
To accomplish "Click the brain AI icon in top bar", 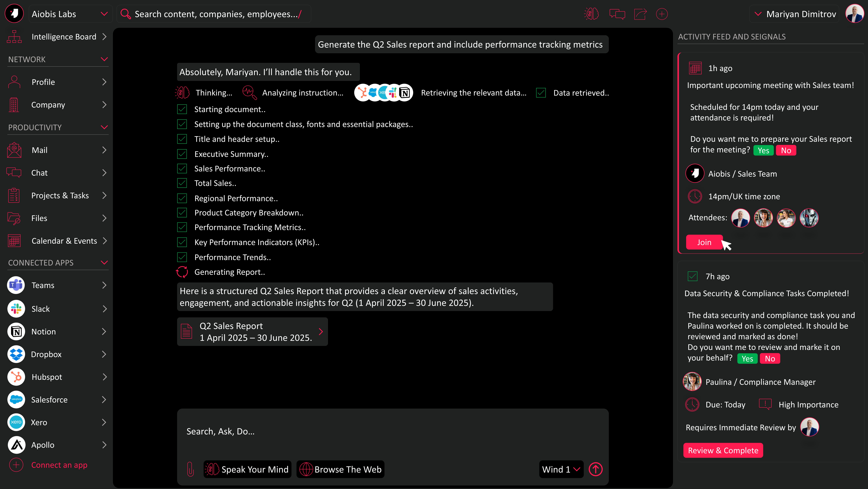I will click(x=591, y=14).
